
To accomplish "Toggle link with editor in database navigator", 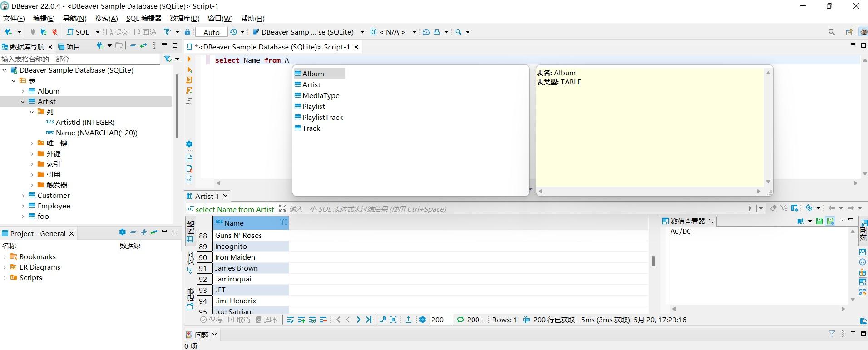I will click(143, 46).
